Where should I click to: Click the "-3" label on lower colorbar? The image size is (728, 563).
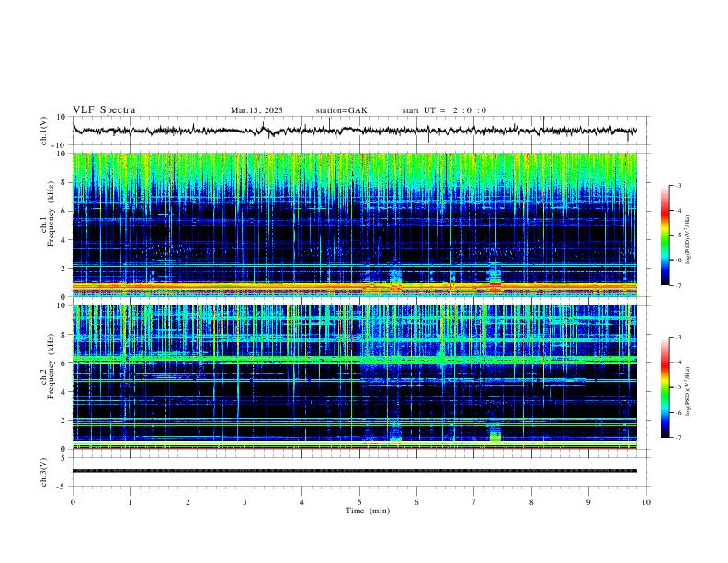point(678,338)
